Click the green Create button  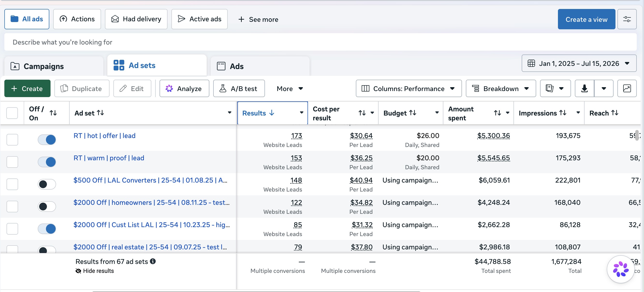pyautogui.click(x=27, y=88)
